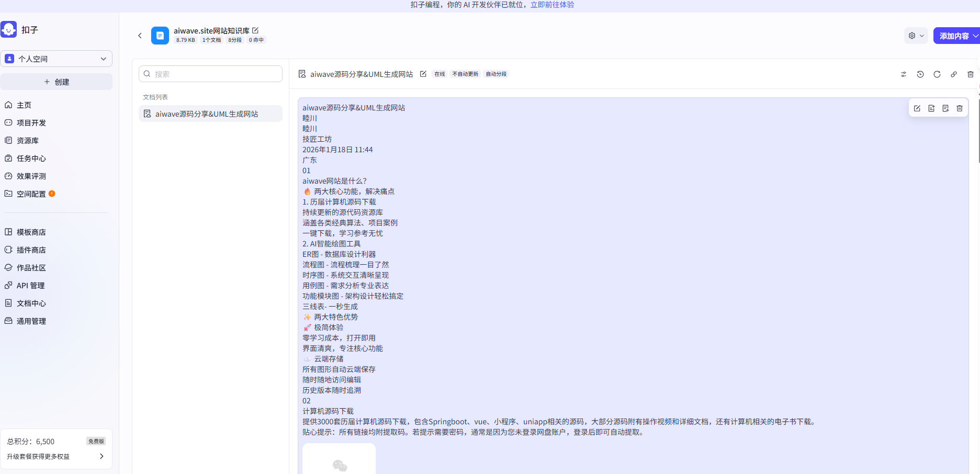980x474 pixels.
Task: Open 升级套餐获得更多权益 upgrade link
Action: pyautogui.click(x=56, y=456)
